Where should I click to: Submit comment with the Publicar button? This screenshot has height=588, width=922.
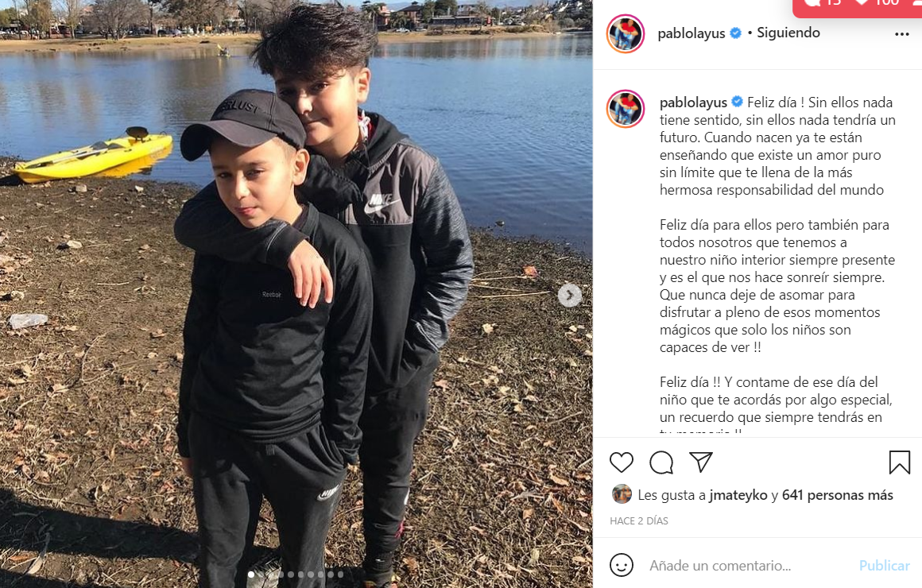(885, 566)
